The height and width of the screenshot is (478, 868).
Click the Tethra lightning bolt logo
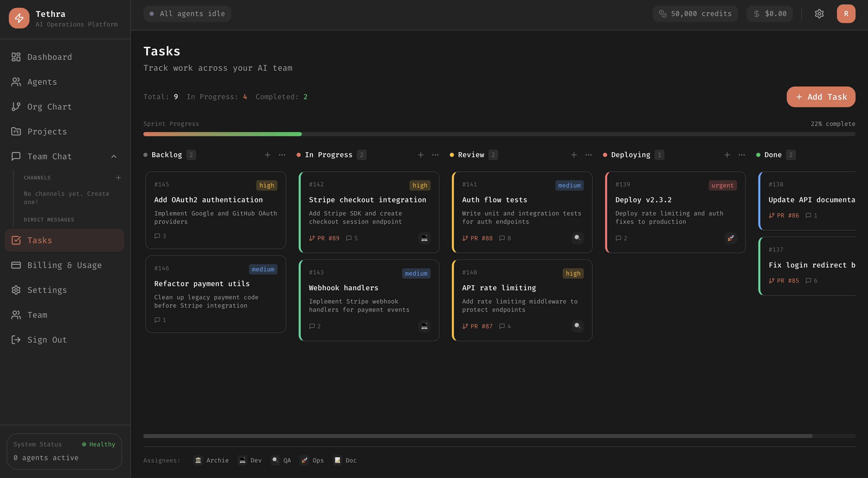pyautogui.click(x=19, y=18)
